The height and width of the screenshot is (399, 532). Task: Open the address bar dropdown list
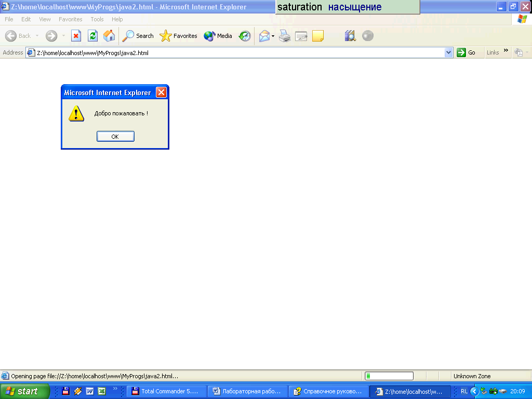(448, 52)
